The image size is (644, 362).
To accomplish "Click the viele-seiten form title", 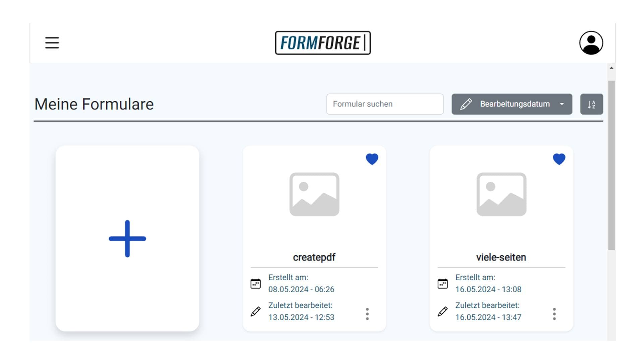I will pyautogui.click(x=501, y=257).
